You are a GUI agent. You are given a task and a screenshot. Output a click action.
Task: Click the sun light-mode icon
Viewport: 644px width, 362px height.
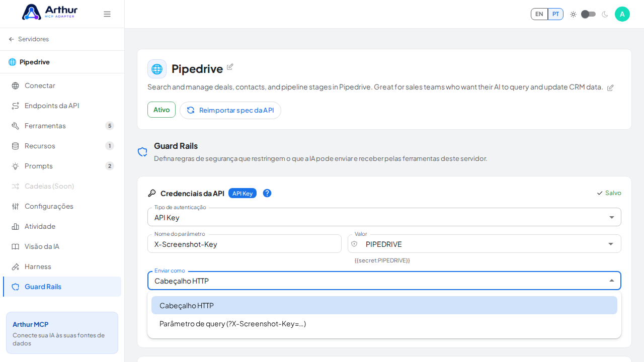point(573,14)
